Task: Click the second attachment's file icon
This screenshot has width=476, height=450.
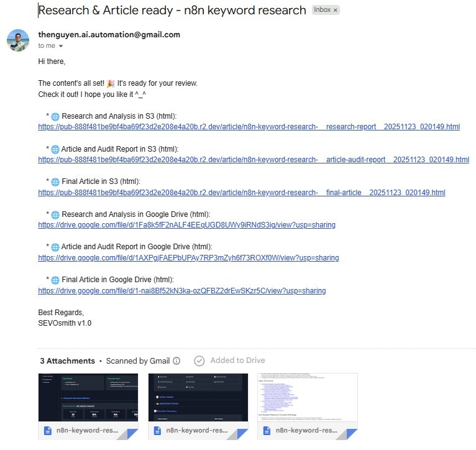Action: pos(157,431)
